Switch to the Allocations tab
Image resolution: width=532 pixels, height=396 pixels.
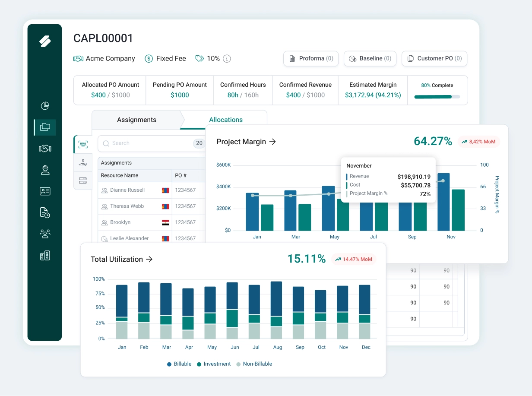pos(226,120)
